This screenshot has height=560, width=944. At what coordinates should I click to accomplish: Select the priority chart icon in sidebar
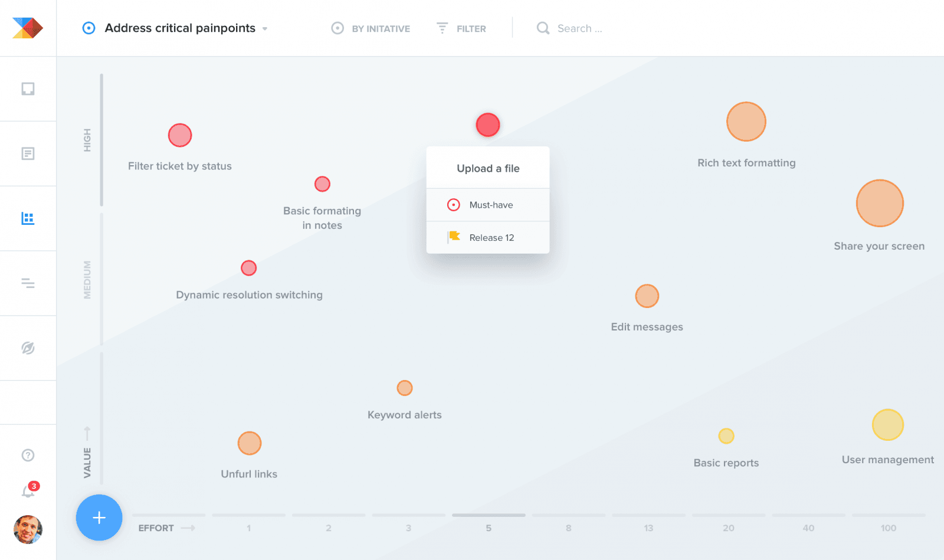coord(28,218)
